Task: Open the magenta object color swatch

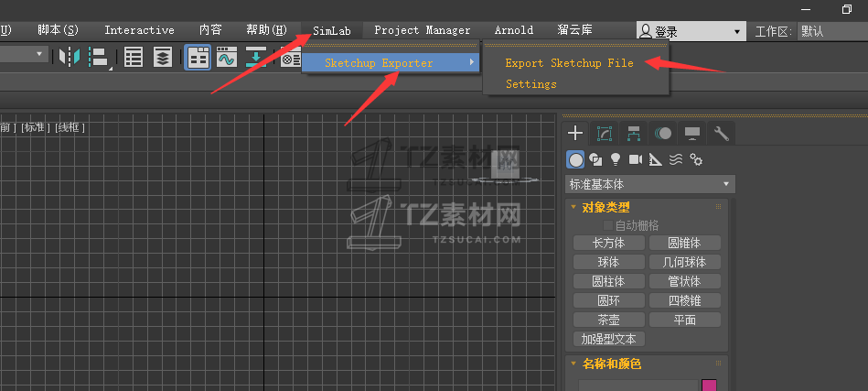Action: point(709,386)
